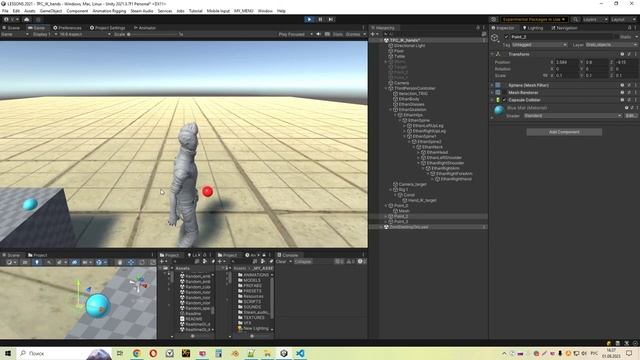Open Capsule Collider help icon

(622, 100)
